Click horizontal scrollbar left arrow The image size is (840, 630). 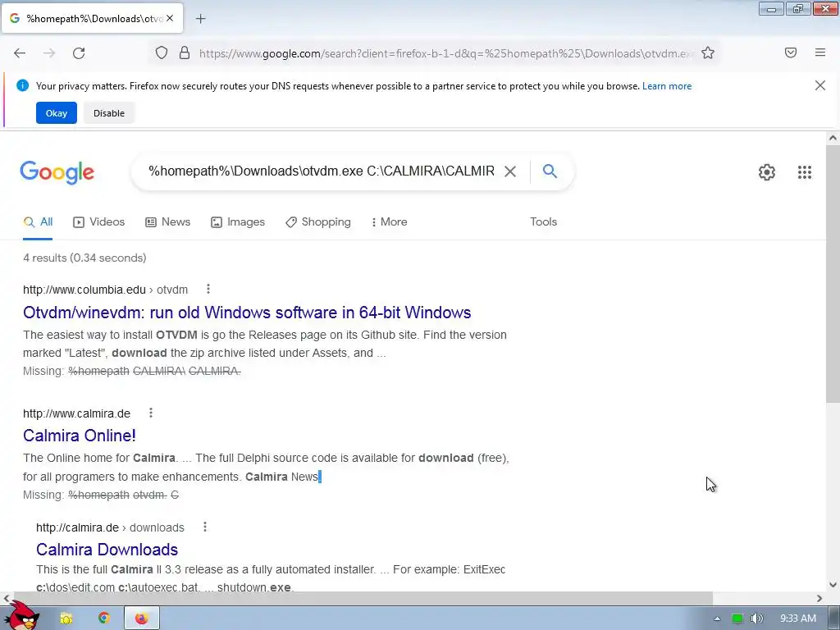pos(7,598)
